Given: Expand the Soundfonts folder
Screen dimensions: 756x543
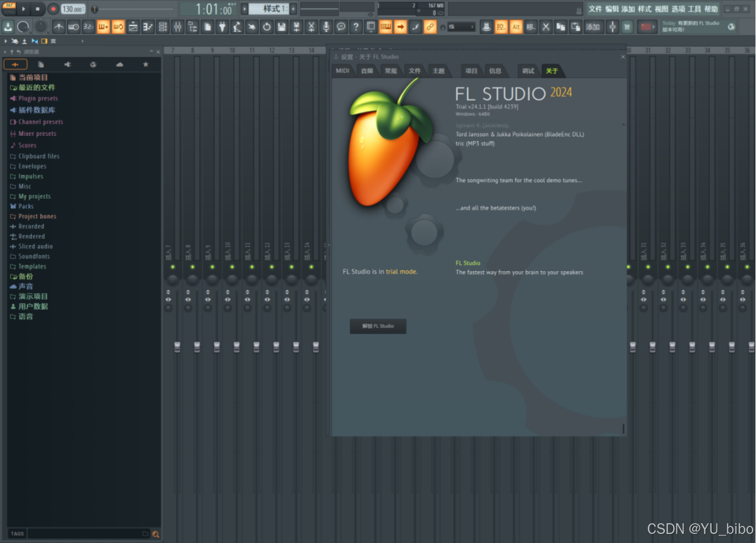Looking at the screenshot, I should 30,256.
